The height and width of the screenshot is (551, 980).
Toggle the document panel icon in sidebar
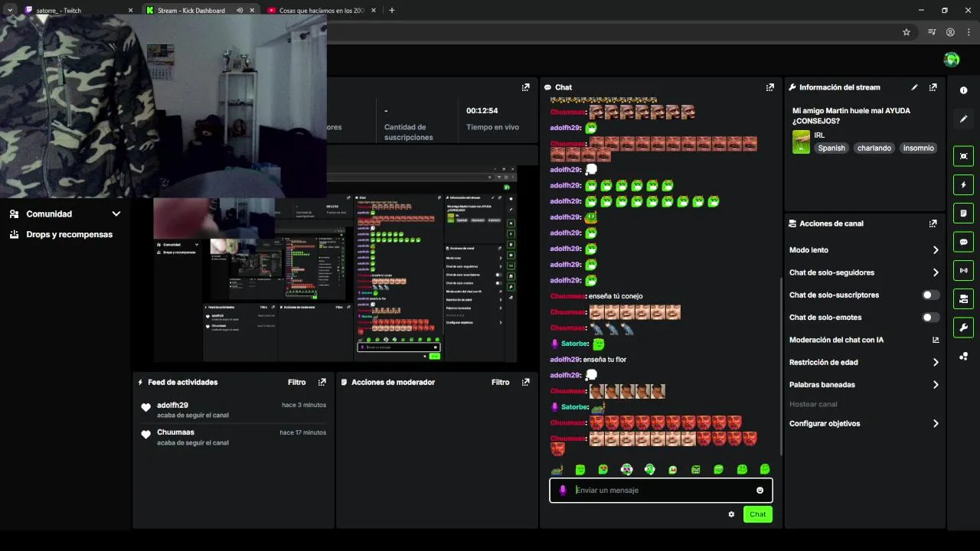coord(963,213)
